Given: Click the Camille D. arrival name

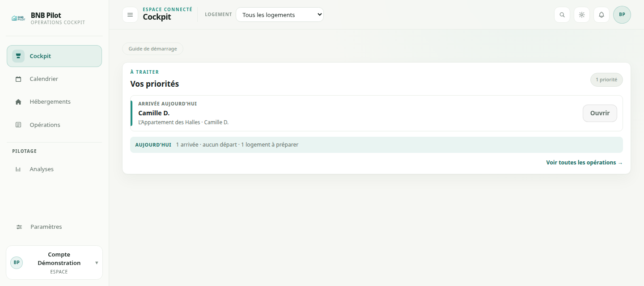Looking at the screenshot, I should click(154, 113).
